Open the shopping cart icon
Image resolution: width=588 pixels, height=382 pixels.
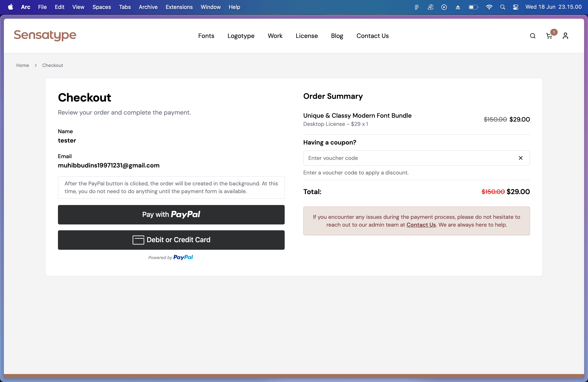pyautogui.click(x=549, y=36)
